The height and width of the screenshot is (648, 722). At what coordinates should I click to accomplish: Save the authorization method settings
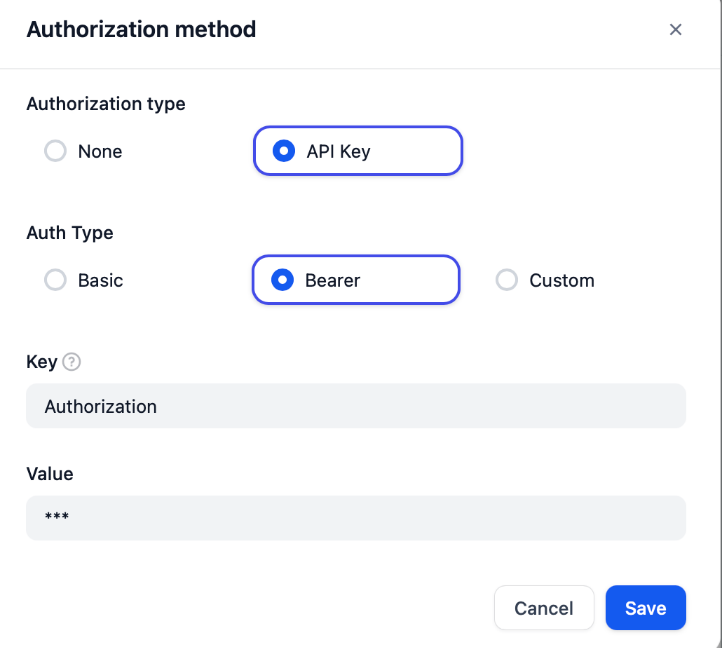pyautogui.click(x=646, y=608)
